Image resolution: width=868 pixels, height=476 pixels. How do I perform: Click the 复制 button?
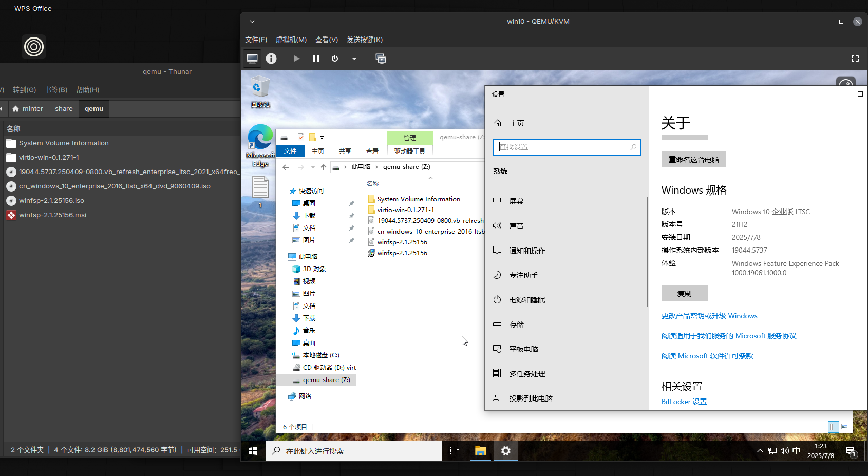[684, 294]
